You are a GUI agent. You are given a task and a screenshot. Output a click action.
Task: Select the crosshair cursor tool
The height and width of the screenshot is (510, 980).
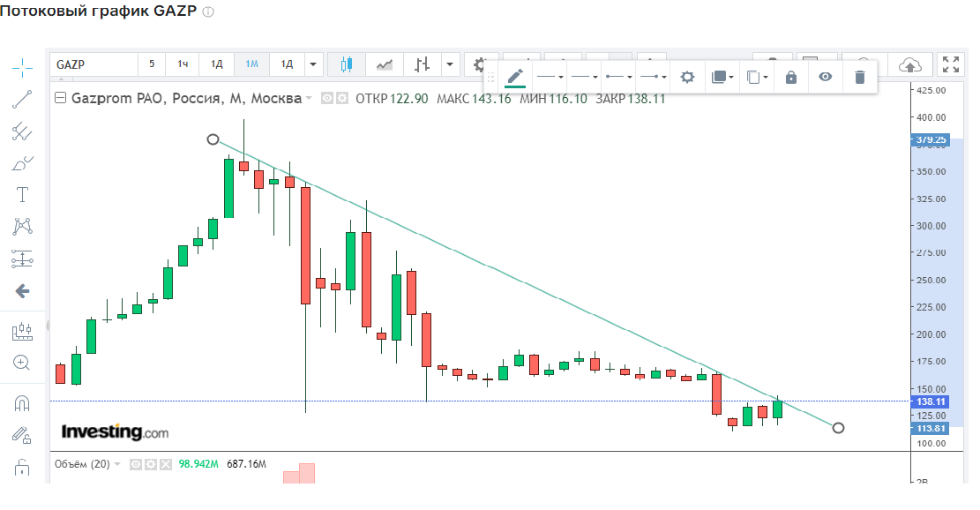click(23, 67)
